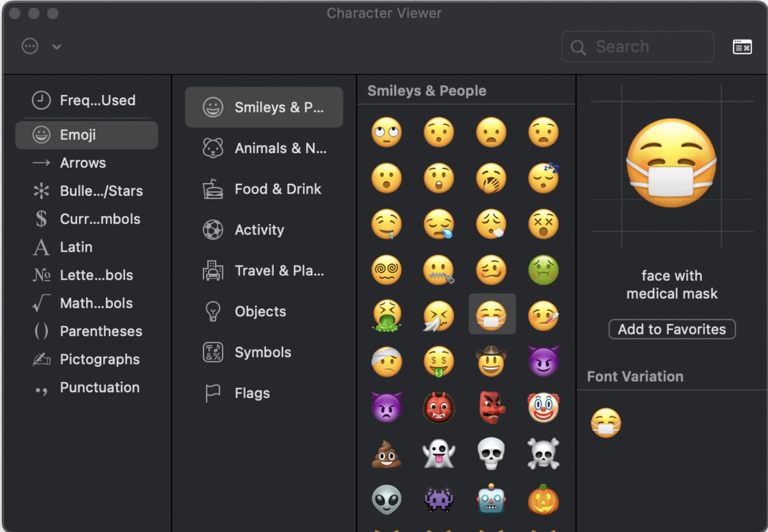Switch to the Food & Drink category

point(264,189)
